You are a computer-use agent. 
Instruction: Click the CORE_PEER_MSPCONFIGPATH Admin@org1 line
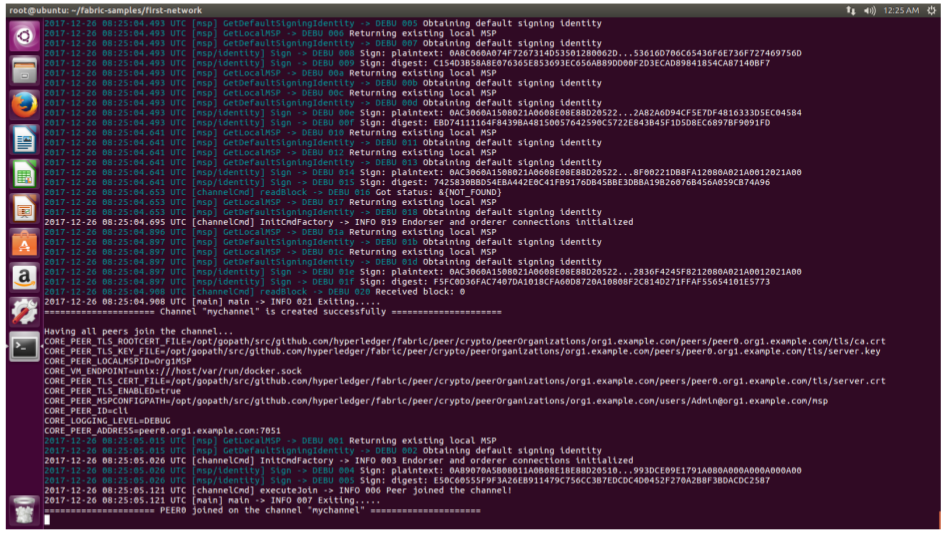[x=436, y=401]
